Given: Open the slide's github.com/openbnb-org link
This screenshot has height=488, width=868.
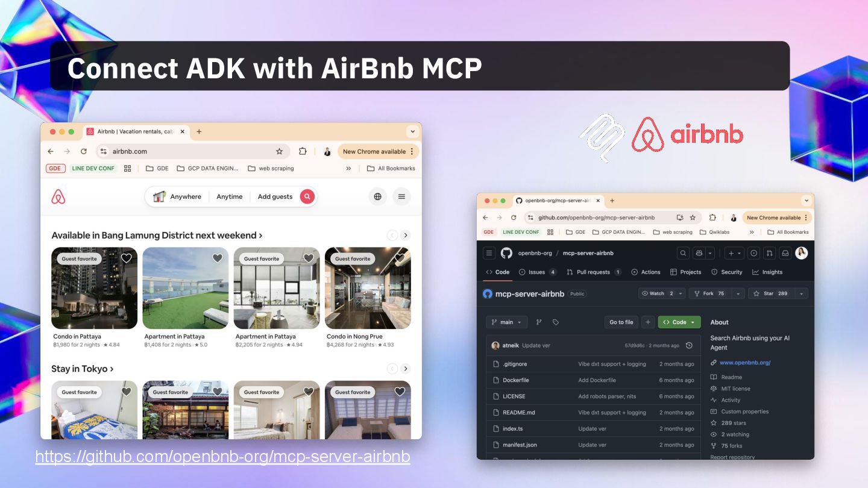Looking at the screenshot, I should click(223, 457).
